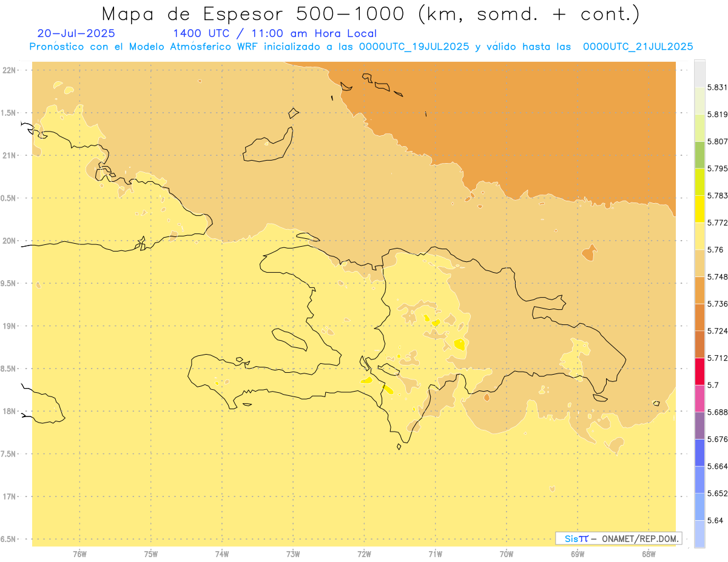Click the time label "1400 UTC / 11:00 am Hora Local"
Image resolution: width=728 pixels, height=562 pixels.
tap(275, 33)
